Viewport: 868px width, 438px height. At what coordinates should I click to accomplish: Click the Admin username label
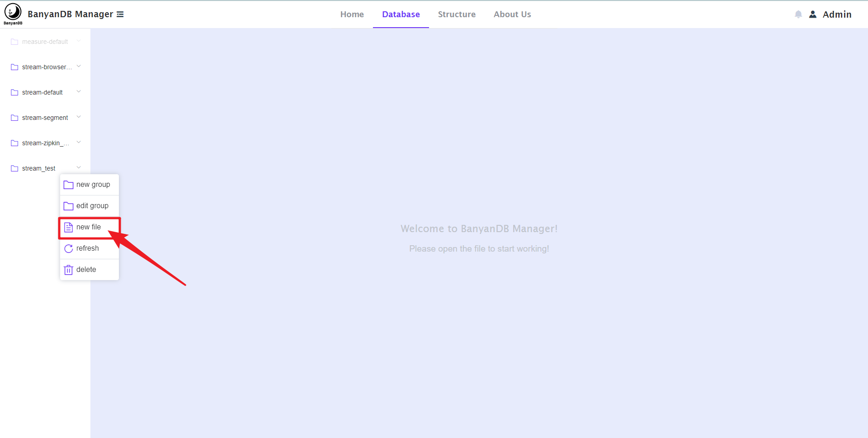[837, 14]
